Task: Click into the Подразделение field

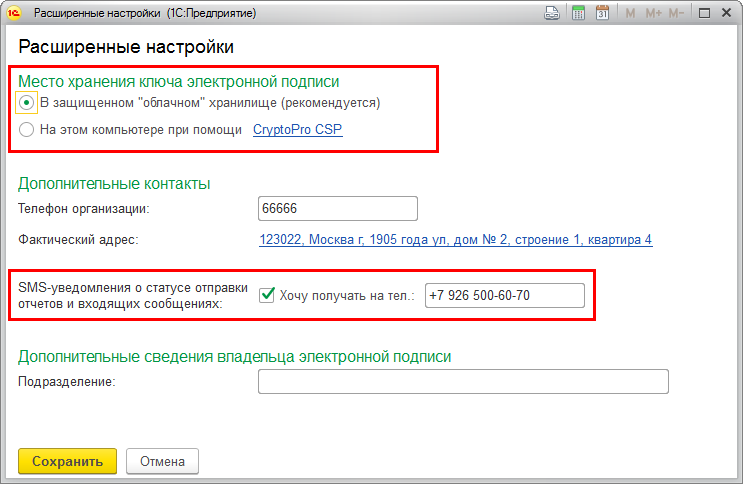Action: pos(462,382)
